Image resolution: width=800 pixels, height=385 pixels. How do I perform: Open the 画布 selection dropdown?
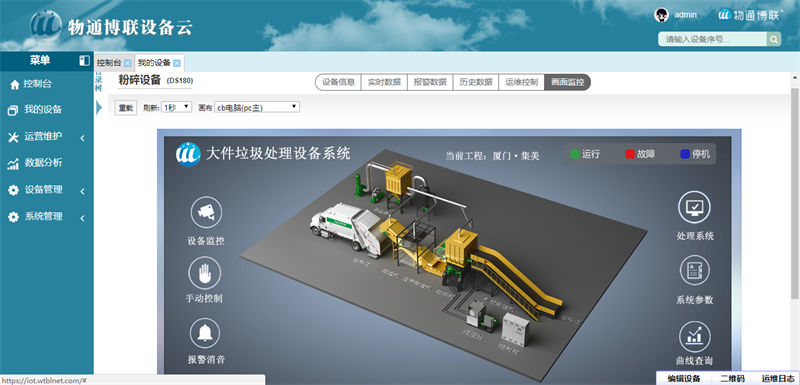(x=257, y=107)
